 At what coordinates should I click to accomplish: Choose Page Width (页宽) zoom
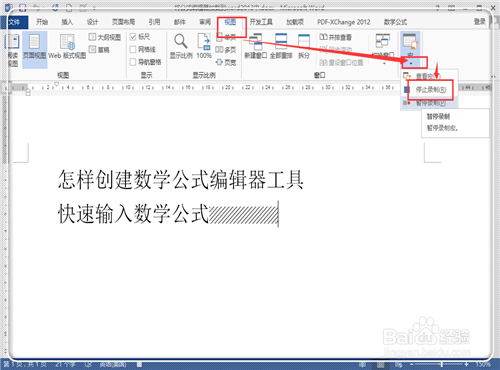tap(226, 62)
